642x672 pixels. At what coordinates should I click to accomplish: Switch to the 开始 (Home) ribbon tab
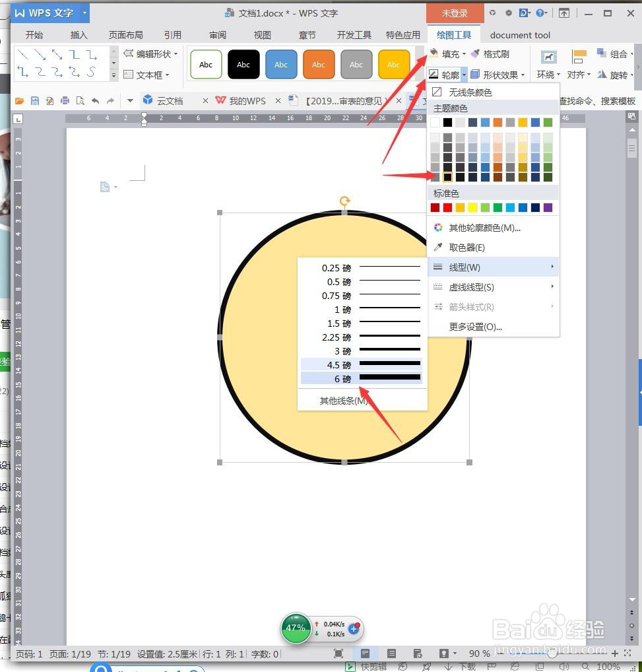tap(34, 35)
